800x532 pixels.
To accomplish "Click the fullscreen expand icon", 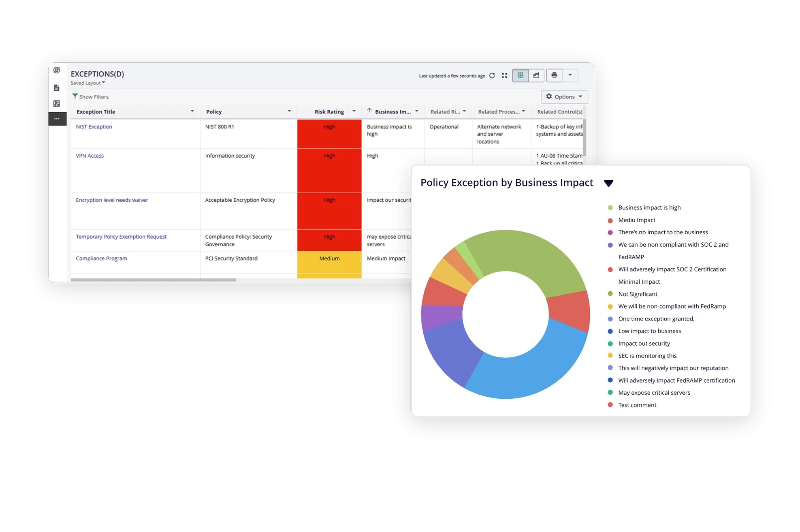I will tap(504, 76).
